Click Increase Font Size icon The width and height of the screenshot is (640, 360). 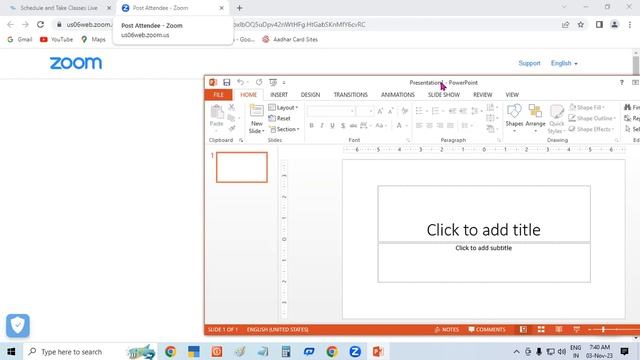coord(380,111)
